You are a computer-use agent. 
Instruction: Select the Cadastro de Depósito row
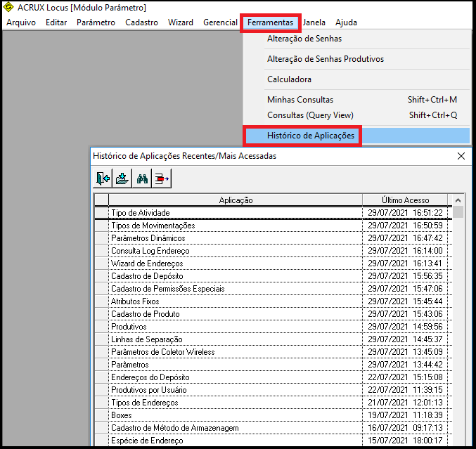[274, 276]
